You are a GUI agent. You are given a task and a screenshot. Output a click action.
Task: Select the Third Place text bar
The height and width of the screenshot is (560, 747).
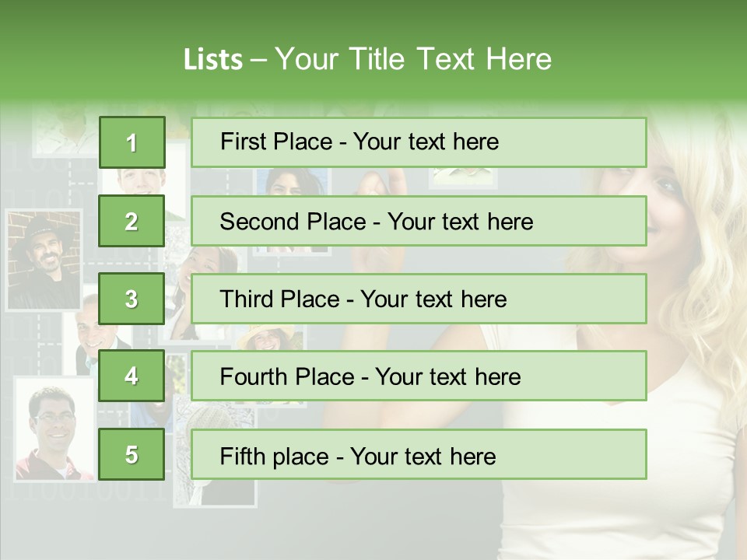419,299
